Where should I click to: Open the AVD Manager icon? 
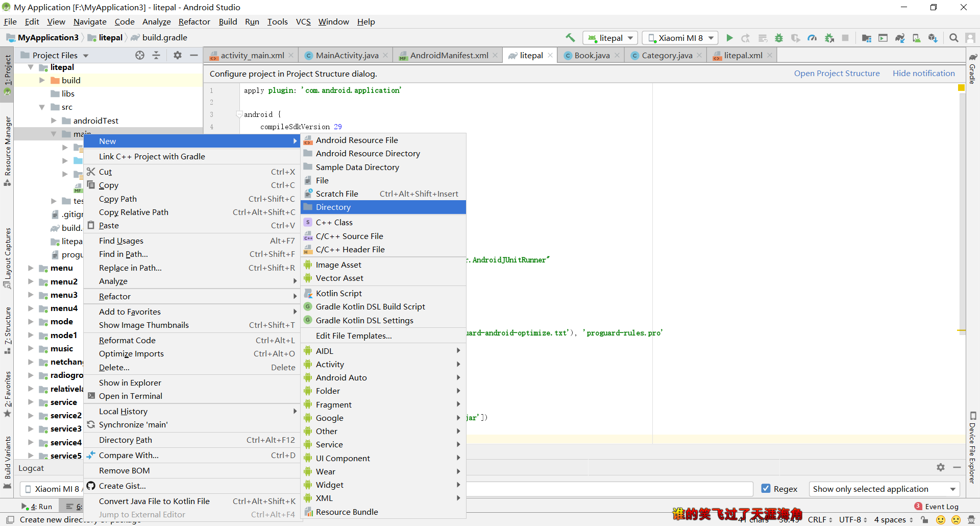[x=916, y=38]
